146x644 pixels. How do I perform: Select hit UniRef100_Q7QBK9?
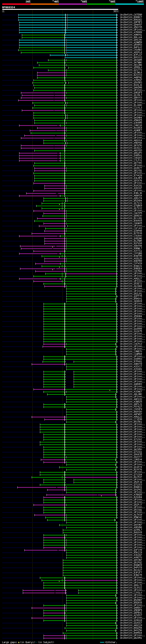coord(131,206)
